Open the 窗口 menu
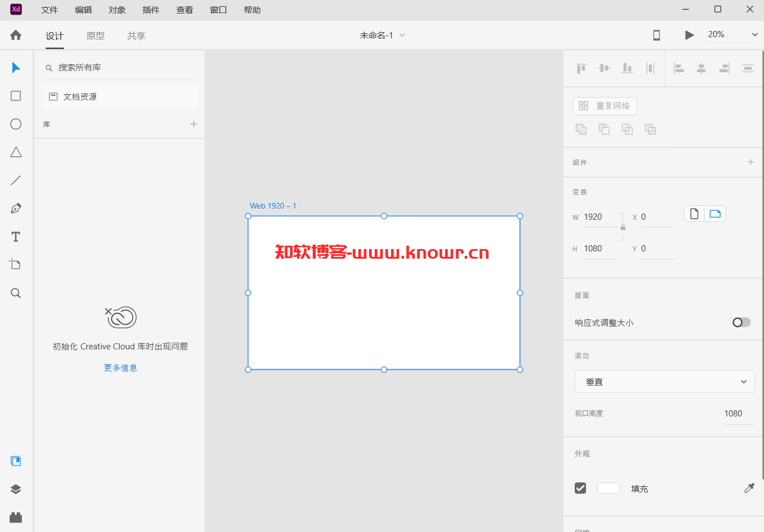Screen dimensions: 764x532 point(219,10)
